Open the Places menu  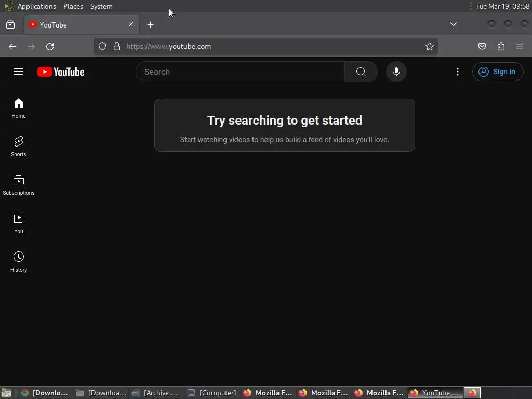click(x=73, y=6)
